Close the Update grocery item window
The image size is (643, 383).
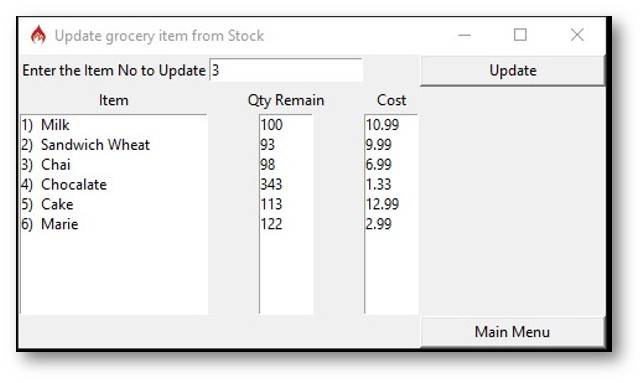pyautogui.click(x=577, y=35)
